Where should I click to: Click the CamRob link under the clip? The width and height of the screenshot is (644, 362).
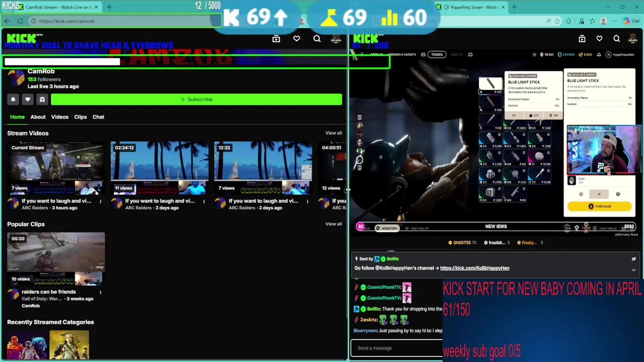click(31, 306)
